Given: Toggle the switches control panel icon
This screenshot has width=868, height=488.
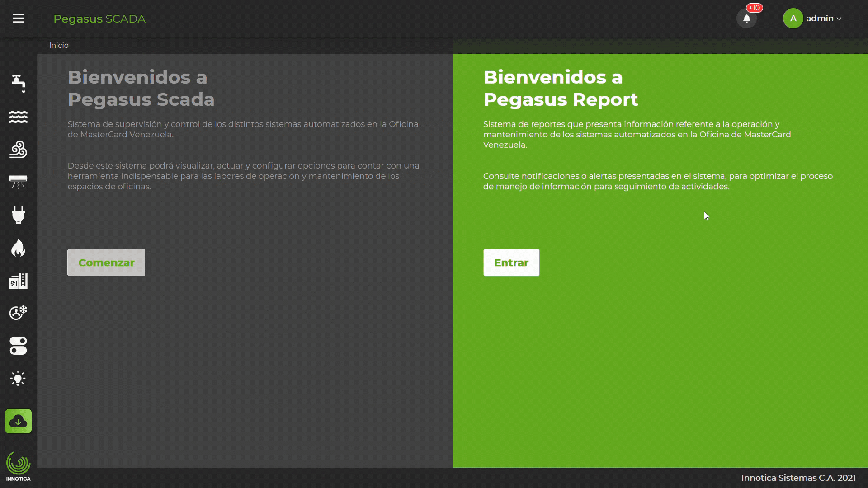Looking at the screenshot, I should 18,346.
